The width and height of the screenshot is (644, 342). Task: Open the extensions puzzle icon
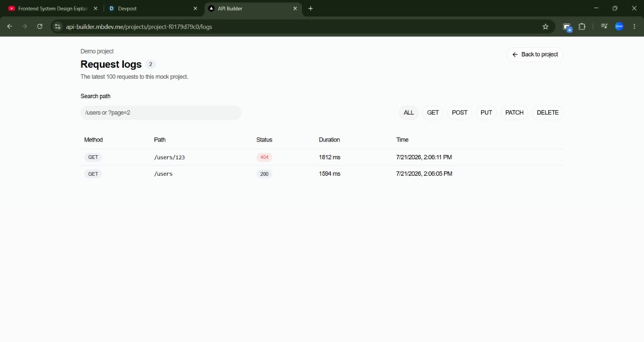pos(582,26)
